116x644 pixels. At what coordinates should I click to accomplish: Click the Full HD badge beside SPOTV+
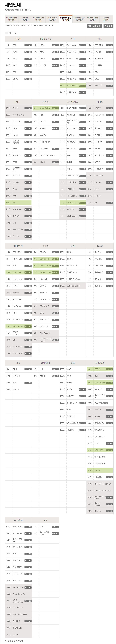(x=55, y=252)
